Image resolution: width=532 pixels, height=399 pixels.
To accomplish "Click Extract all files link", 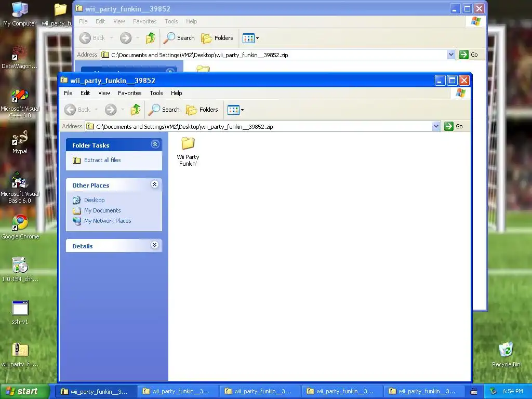I will pyautogui.click(x=102, y=160).
